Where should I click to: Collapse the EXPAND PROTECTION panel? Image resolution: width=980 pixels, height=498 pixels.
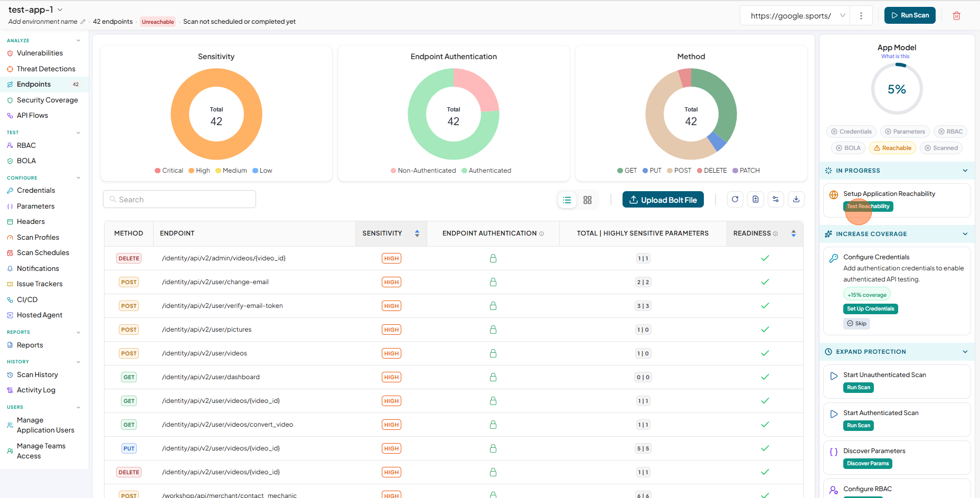click(965, 352)
